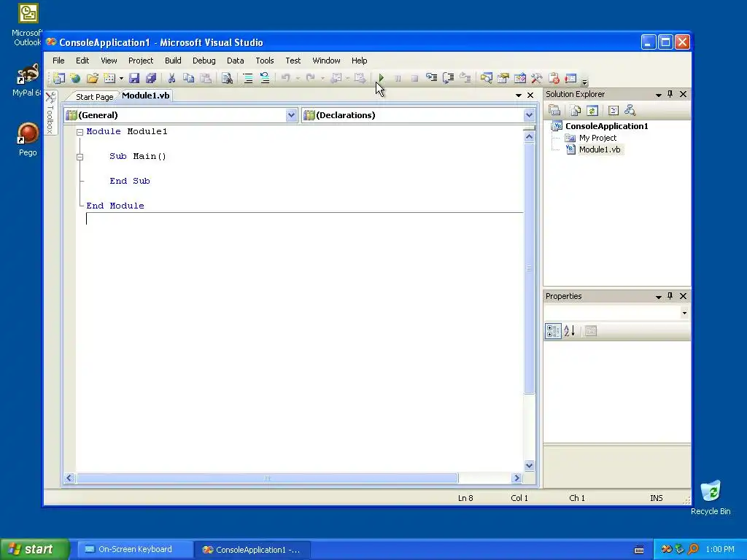The image size is (747, 560).
Task: Toggle auto-hide pin on Properties panel
Action: (670, 296)
